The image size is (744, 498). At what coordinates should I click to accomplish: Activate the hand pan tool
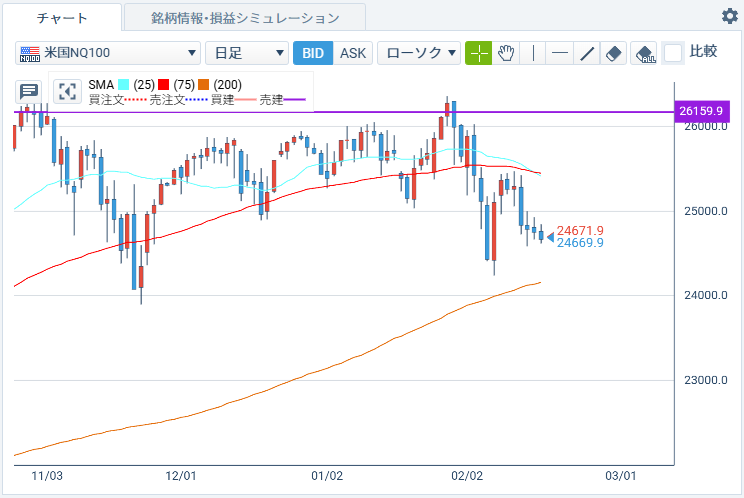(x=506, y=53)
